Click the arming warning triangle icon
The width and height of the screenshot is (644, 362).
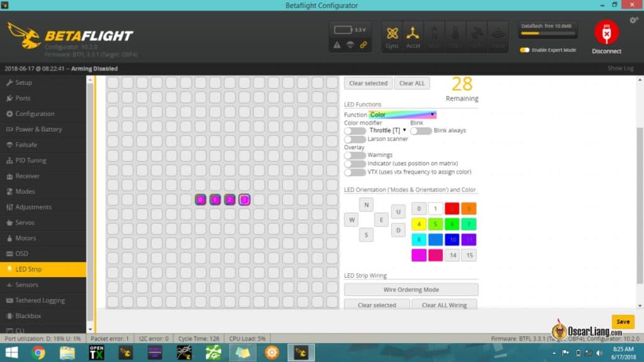(x=337, y=45)
